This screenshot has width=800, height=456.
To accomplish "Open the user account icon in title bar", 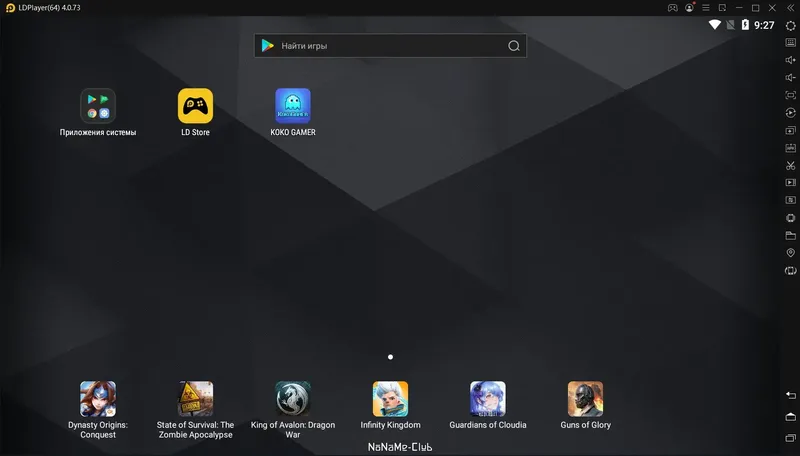I will click(689, 8).
